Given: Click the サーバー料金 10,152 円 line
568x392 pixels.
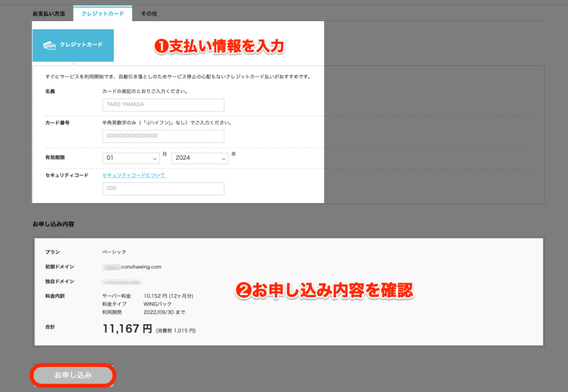Looking at the screenshot, I should [x=148, y=296].
